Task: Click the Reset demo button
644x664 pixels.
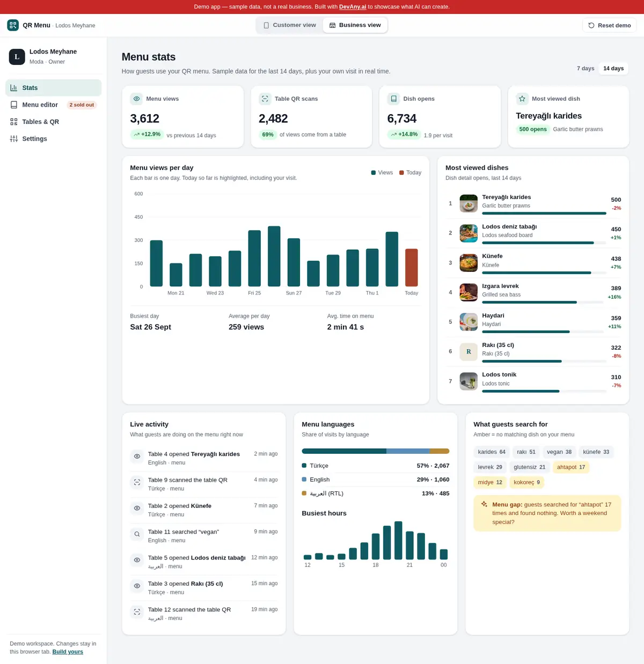Action: click(x=610, y=25)
